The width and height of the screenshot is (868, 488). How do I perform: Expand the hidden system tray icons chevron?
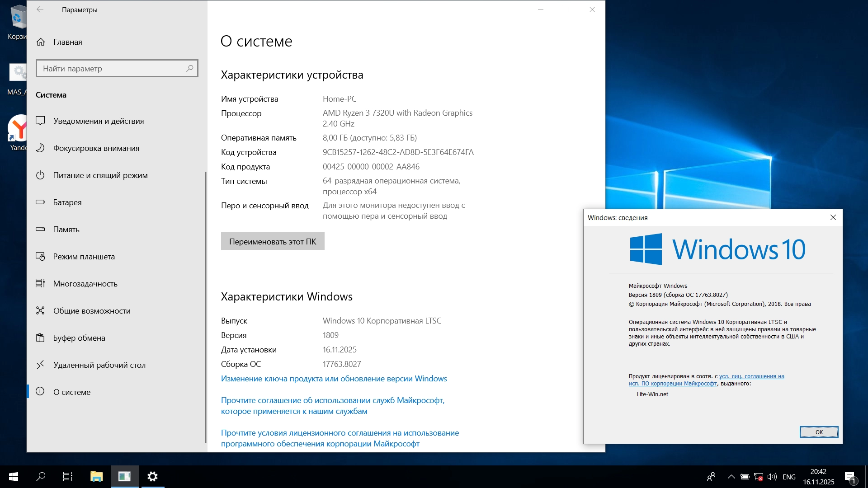tap(731, 477)
